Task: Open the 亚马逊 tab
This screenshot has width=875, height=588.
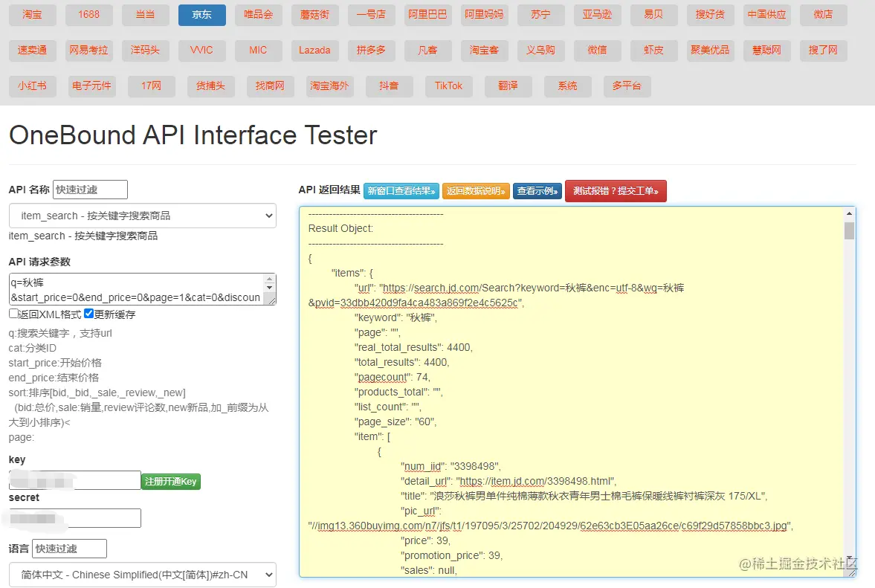Action: (x=597, y=15)
